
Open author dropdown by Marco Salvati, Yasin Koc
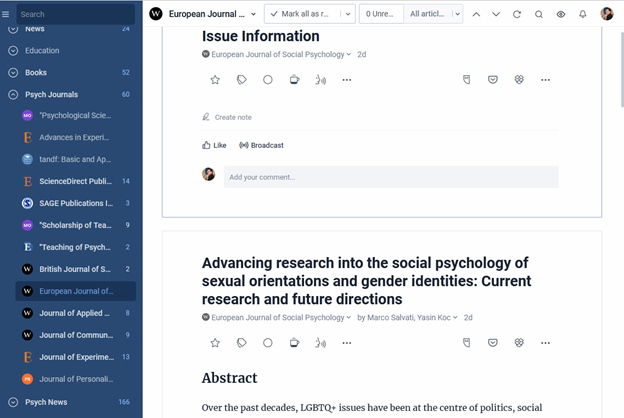coord(455,318)
